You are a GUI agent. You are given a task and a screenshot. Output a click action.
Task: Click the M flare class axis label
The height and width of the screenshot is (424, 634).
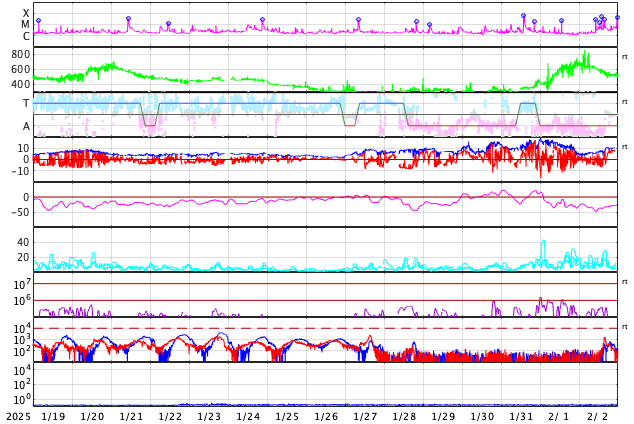coord(26,25)
